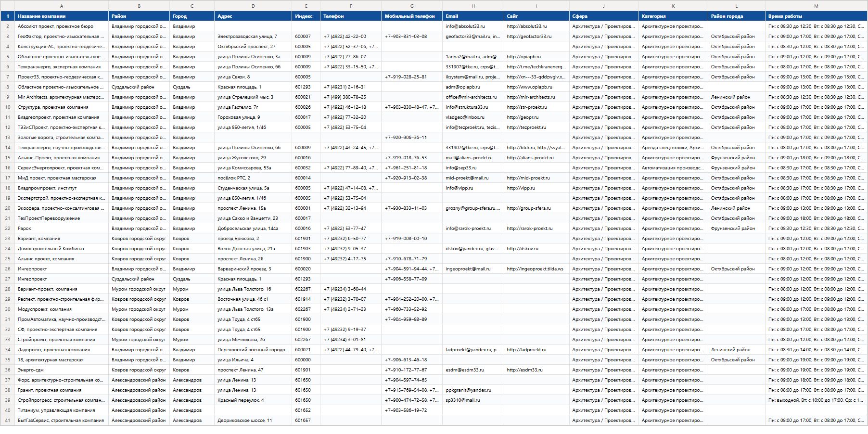Select address 'улица Жуковского, 29'
The image size is (868, 434).
pos(253,158)
